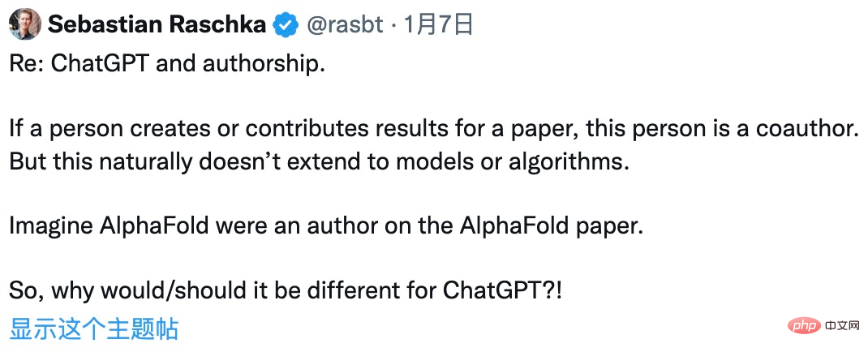
Task: Click the sentence beginning 'But this naturally'
Action: (x=320, y=163)
